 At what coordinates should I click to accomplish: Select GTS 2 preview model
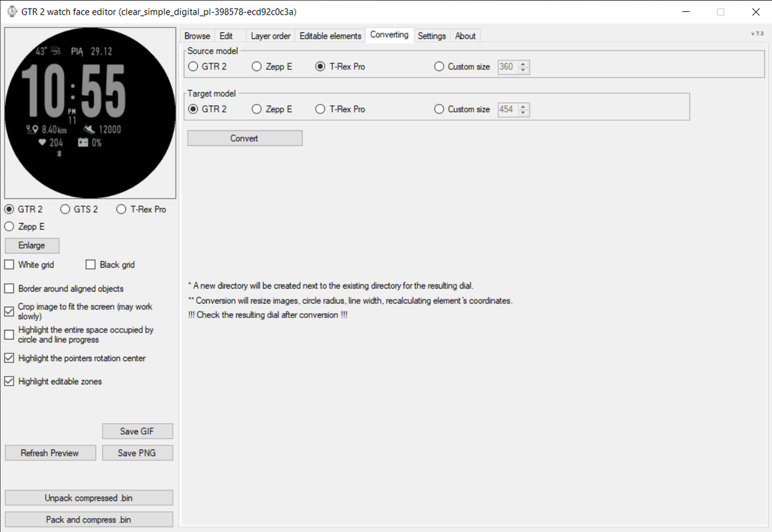[79, 209]
